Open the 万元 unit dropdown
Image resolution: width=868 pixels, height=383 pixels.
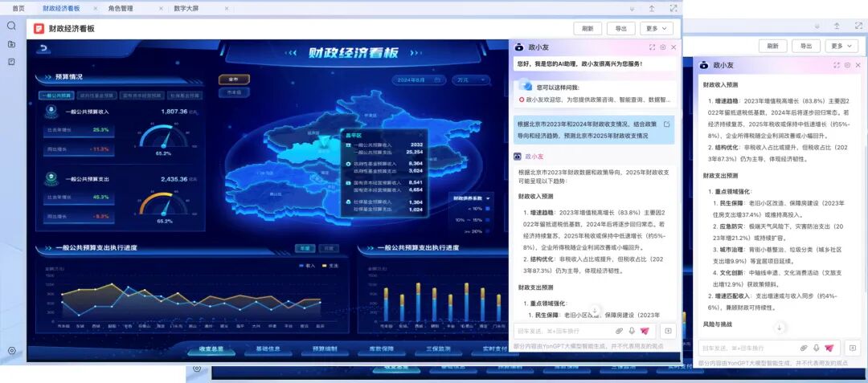pyautogui.click(x=470, y=80)
